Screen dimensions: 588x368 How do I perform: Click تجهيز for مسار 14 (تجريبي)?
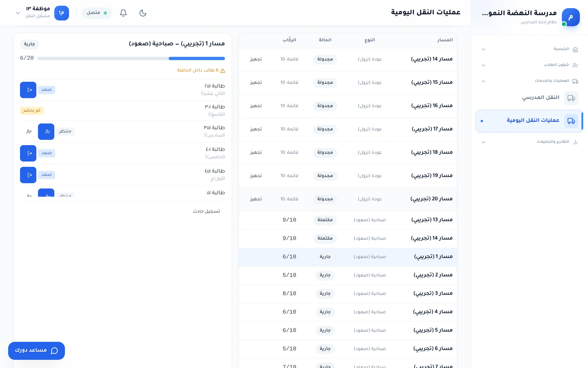(x=256, y=59)
